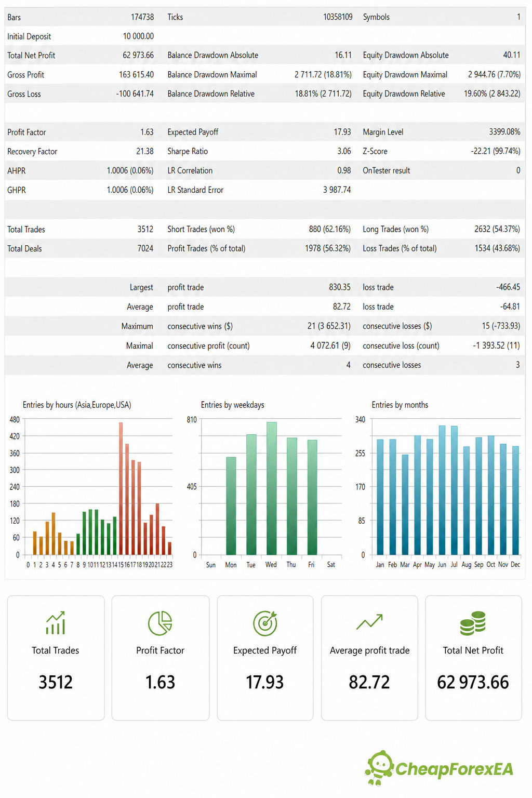The height and width of the screenshot is (798, 532).
Task: Click the average loss trade value -64.81
Action: tap(510, 307)
